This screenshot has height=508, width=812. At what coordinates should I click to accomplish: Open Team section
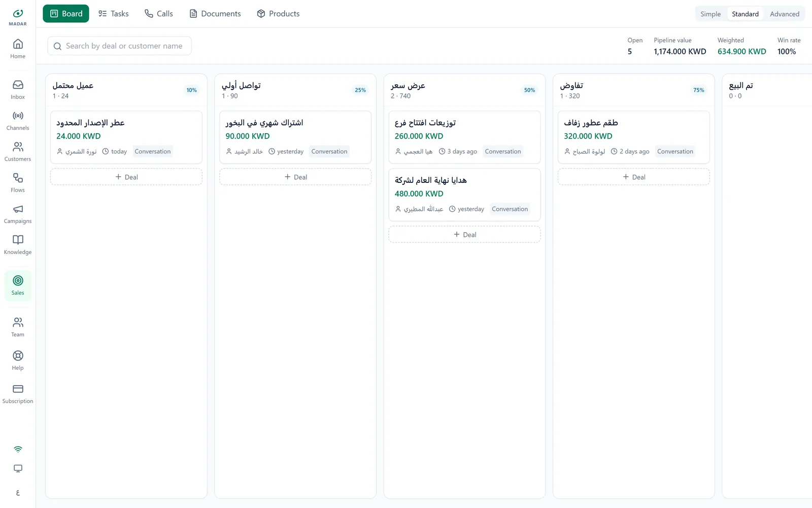(x=18, y=327)
